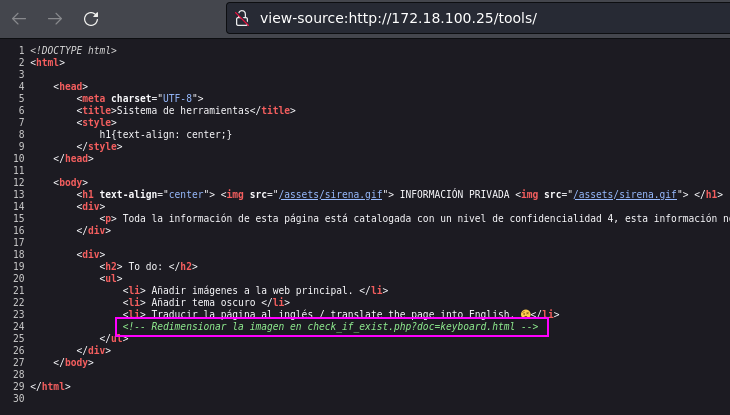Select the title text 'Sistema de herramientas'
730x415 pixels.
click(183, 110)
